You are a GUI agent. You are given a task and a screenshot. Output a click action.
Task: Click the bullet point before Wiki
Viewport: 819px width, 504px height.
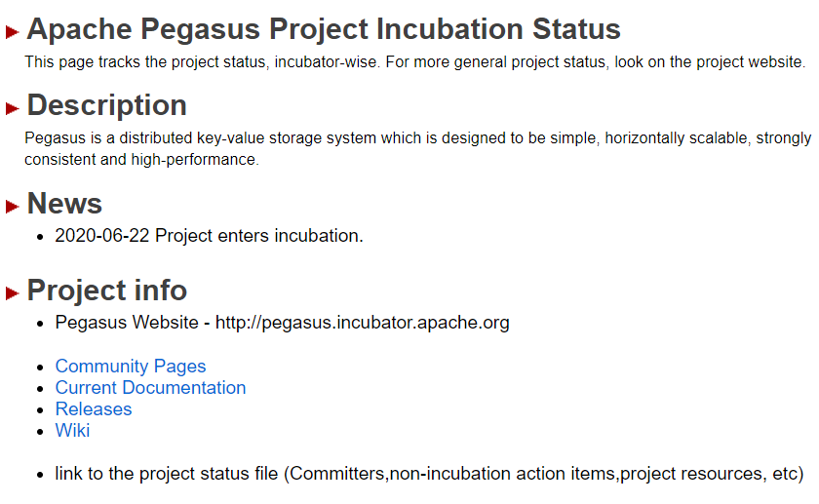pos(40,432)
